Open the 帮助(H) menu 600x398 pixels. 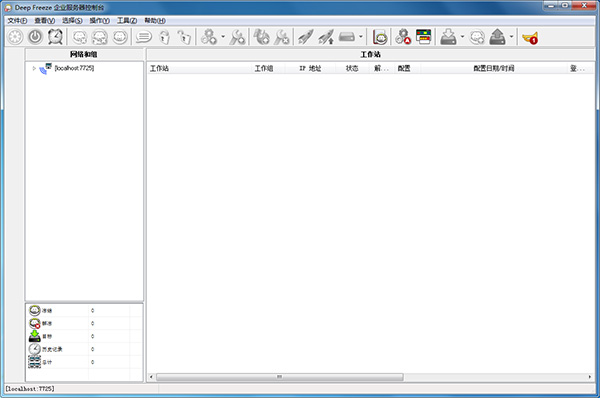pos(155,21)
